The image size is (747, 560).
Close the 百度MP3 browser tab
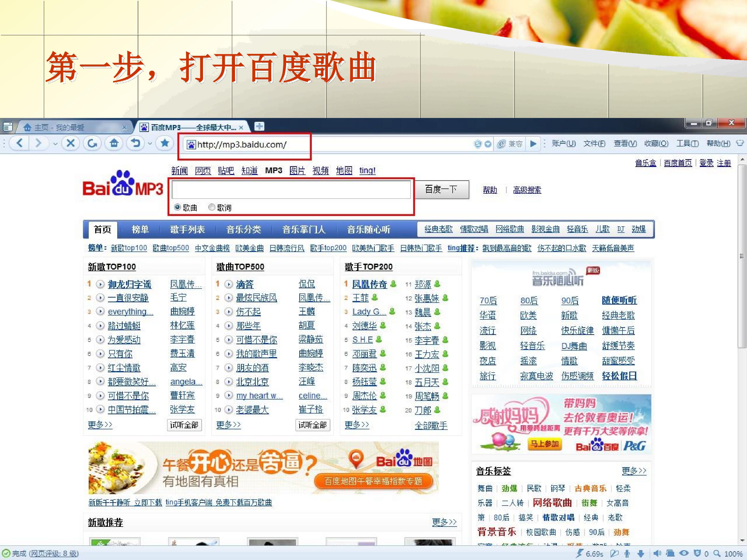241,128
